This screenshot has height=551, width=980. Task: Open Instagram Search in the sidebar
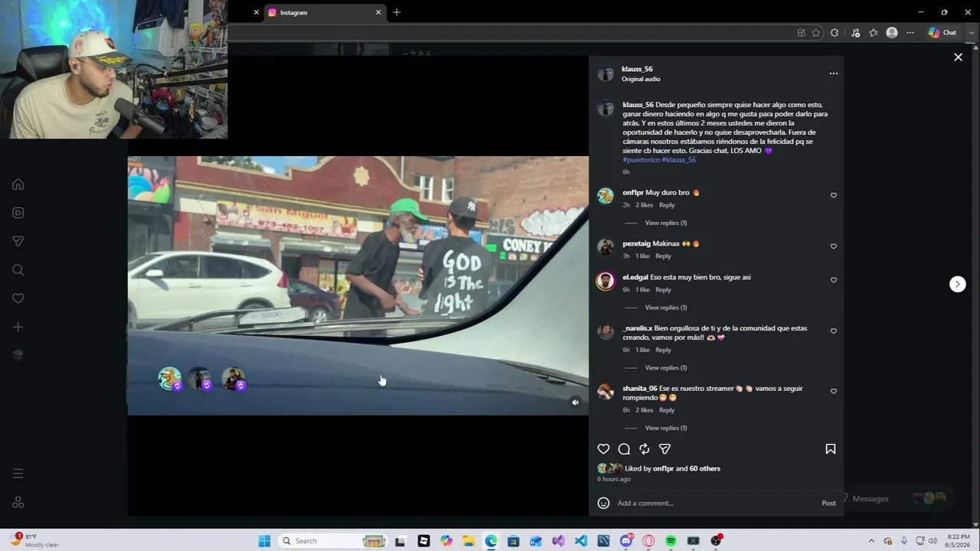pos(18,269)
